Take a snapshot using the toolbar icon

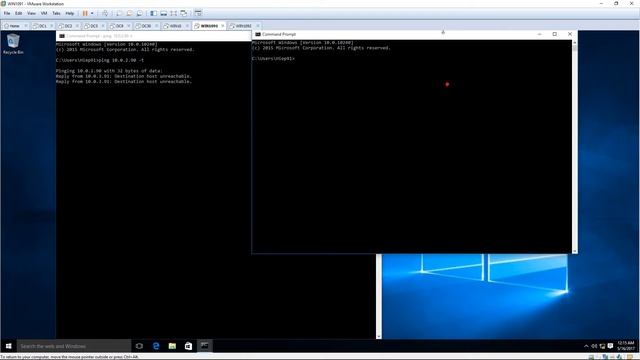click(x=119, y=13)
